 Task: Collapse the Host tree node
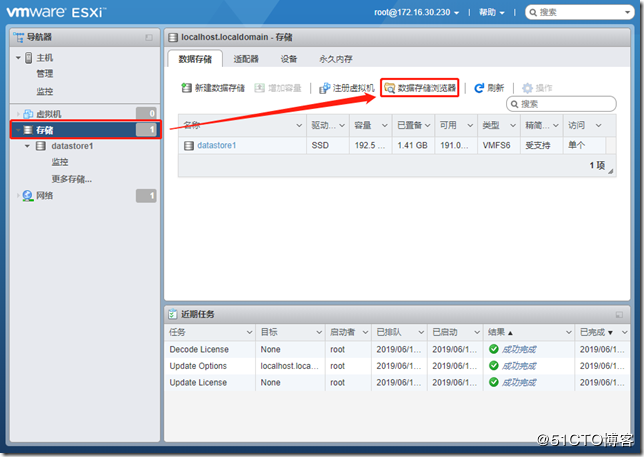point(18,58)
